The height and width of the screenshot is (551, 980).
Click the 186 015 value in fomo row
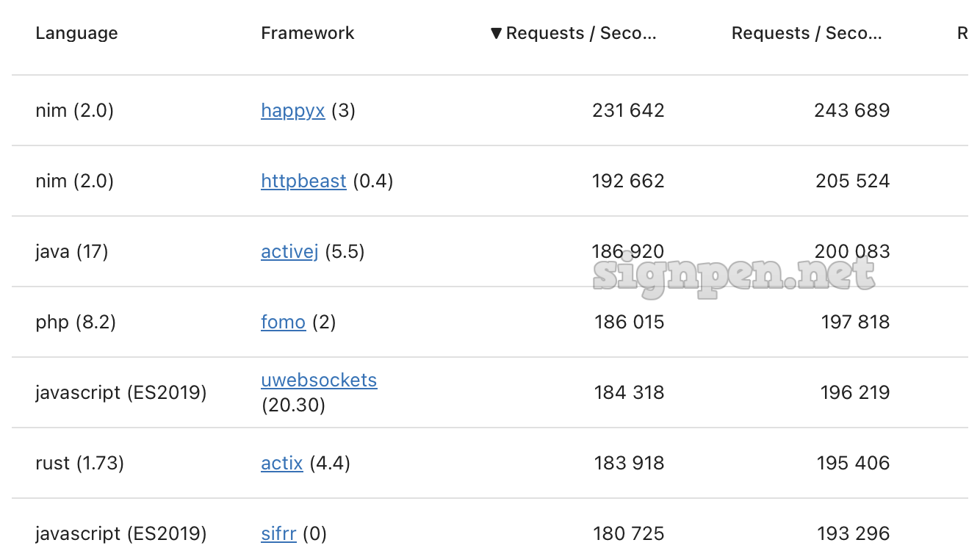[x=629, y=322]
